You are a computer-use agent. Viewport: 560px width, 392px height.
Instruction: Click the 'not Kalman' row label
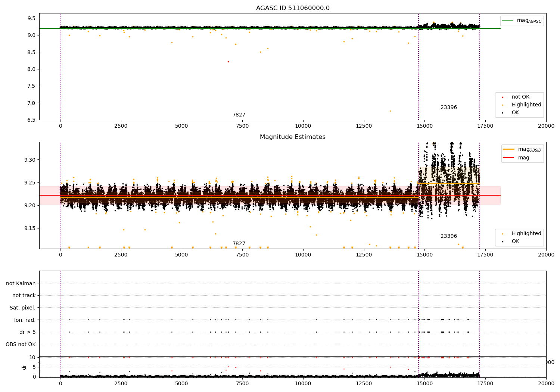[x=21, y=283]
